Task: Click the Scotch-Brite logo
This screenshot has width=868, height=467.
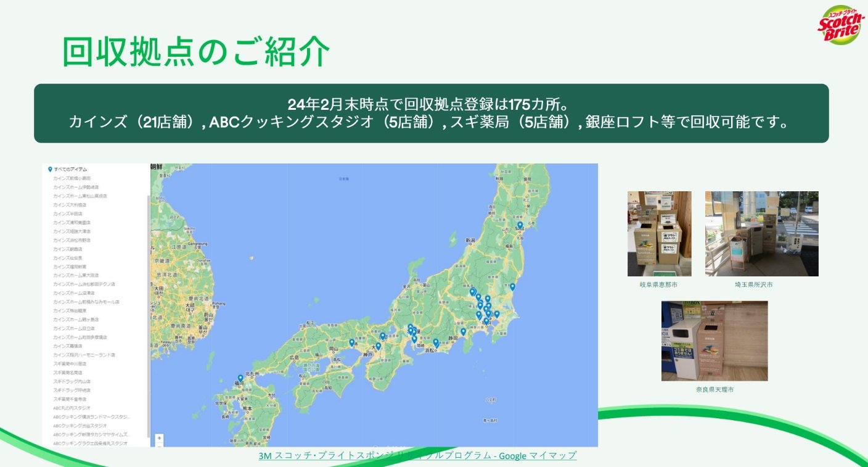Action: pyautogui.click(x=841, y=25)
